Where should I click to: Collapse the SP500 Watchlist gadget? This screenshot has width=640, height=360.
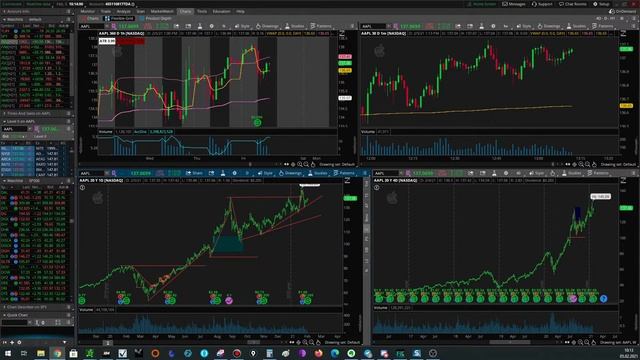click(4, 180)
